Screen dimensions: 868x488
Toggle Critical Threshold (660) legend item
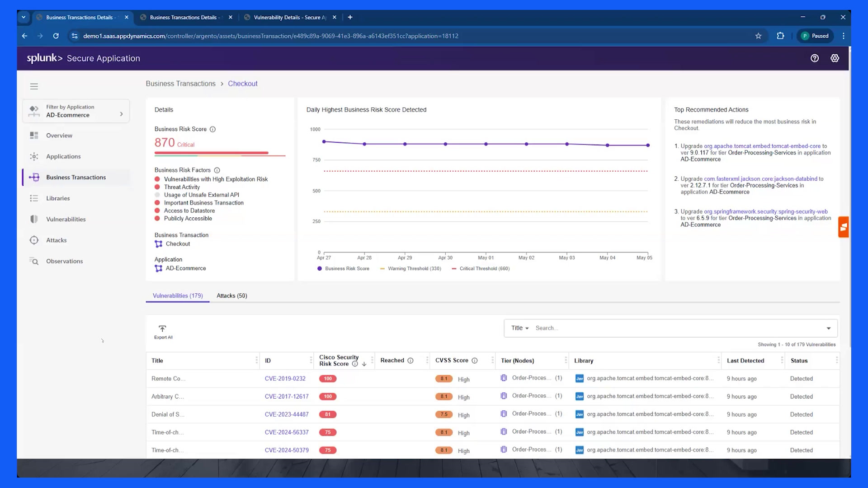point(481,269)
